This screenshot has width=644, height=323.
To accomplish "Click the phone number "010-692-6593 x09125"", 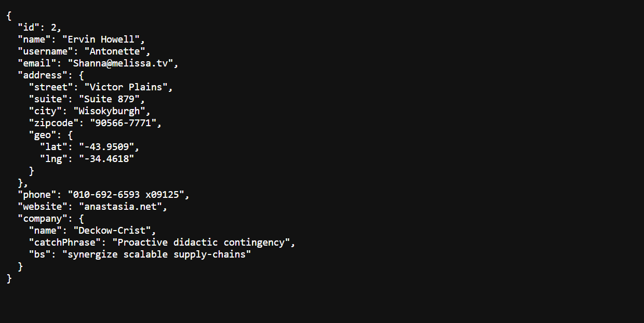I will pyautogui.click(x=125, y=195).
